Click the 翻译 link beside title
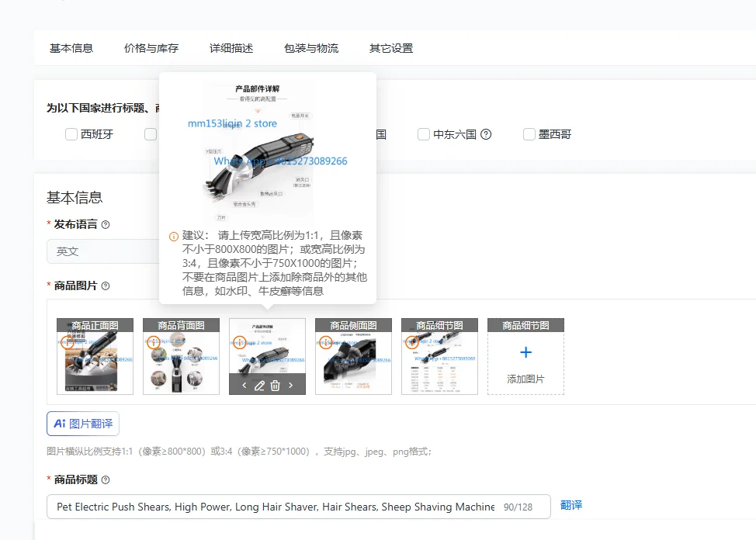This screenshot has width=756, height=540. pos(571,505)
